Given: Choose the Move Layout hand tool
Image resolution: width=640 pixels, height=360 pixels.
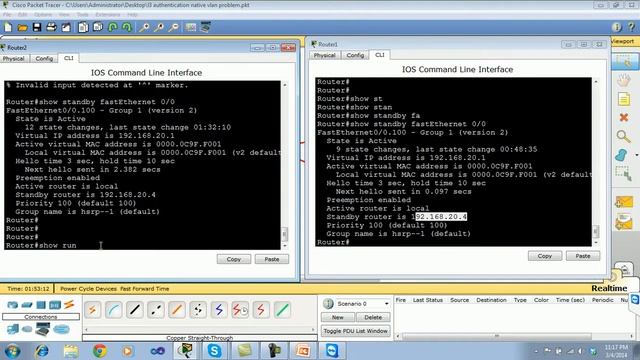Looking at the screenshot, I should click(624, 80).
